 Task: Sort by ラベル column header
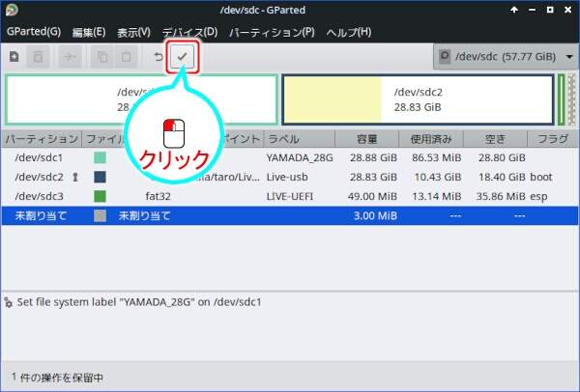pos(300,139)
